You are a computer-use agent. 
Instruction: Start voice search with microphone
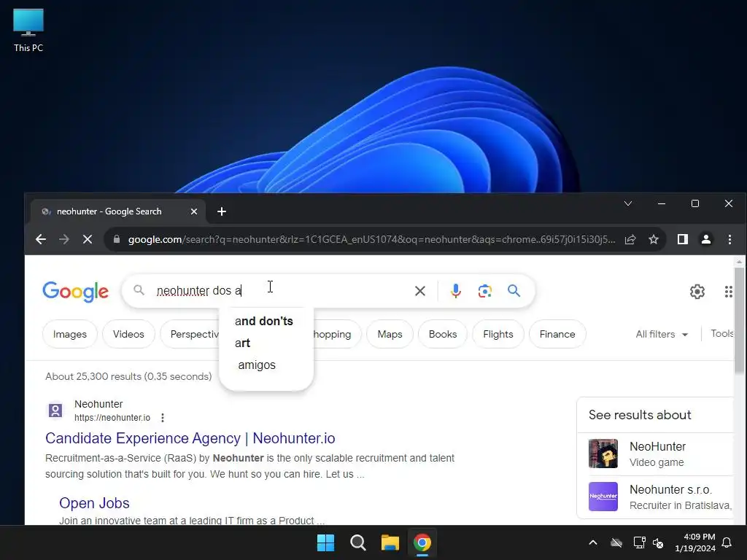click(455, 291)
